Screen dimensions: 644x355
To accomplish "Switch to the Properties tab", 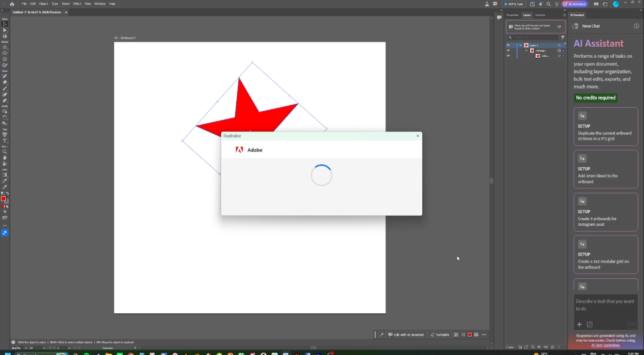I will [x=512, y=15].
